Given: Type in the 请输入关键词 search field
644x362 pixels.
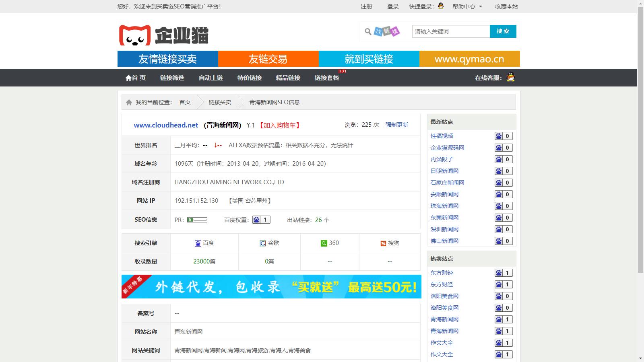Looking at the screenshot, I should coord(451,31).
